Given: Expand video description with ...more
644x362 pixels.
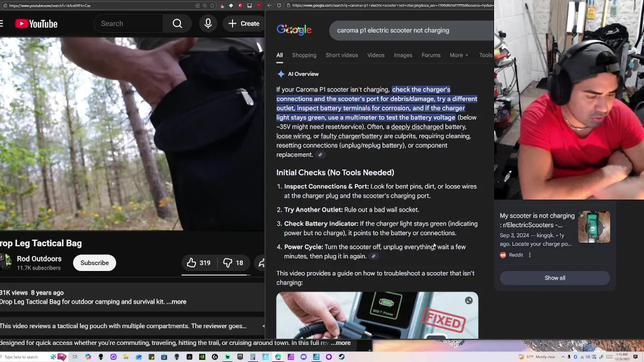Looking at the screenshot, I should tap(177, 302).
